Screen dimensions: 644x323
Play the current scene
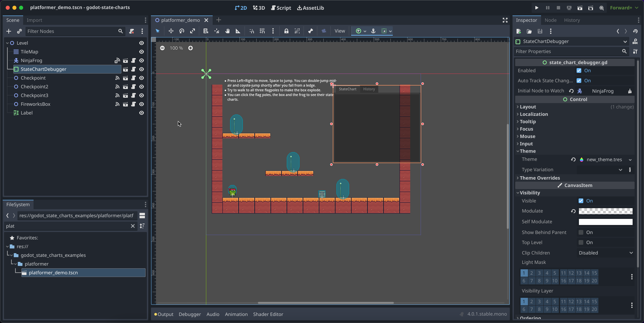point(580,8)
